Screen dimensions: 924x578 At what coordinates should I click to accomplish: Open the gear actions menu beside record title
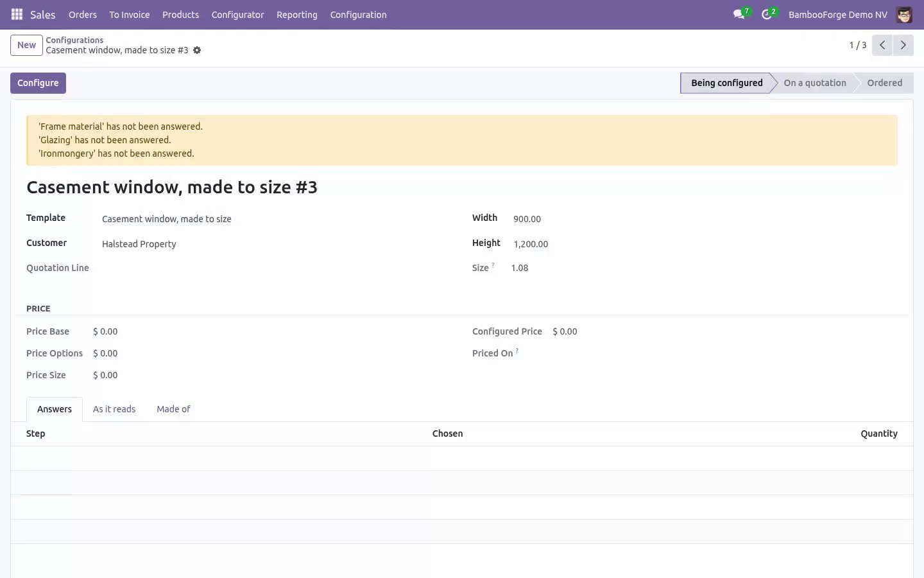197,50
